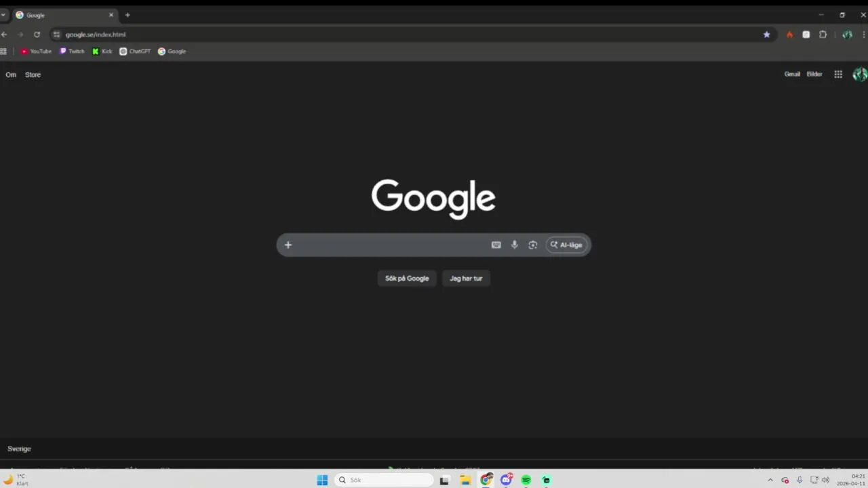This screenshot has height=488, width=868.
Task: Open the Store link
Action: click(x=33, y=75)
